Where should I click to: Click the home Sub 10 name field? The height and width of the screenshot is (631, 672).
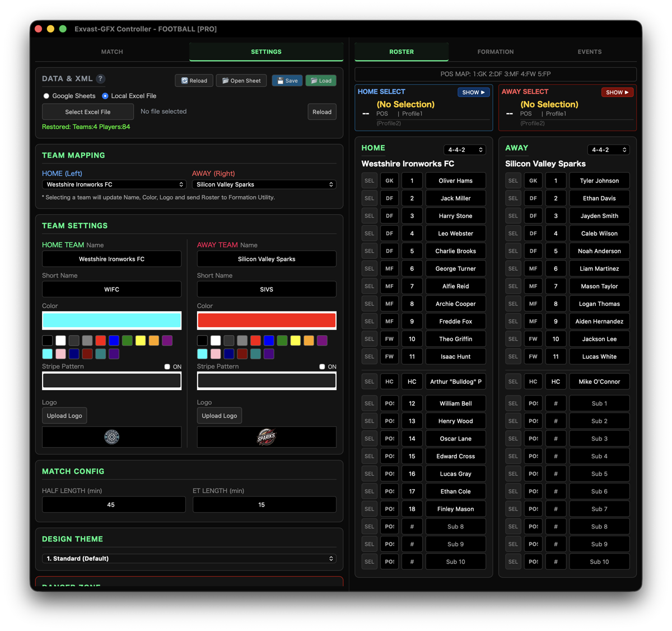click(x=456, y=562)
